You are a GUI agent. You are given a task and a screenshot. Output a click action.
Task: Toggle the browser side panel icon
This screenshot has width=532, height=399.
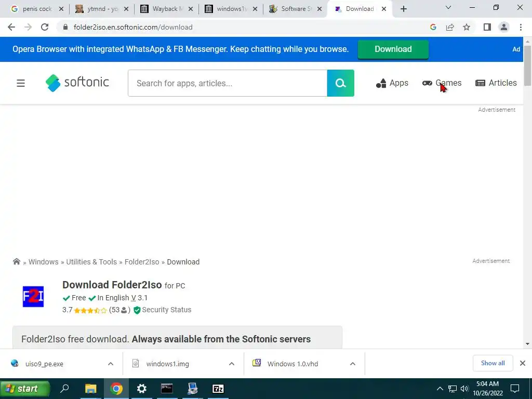coord(487,27)
